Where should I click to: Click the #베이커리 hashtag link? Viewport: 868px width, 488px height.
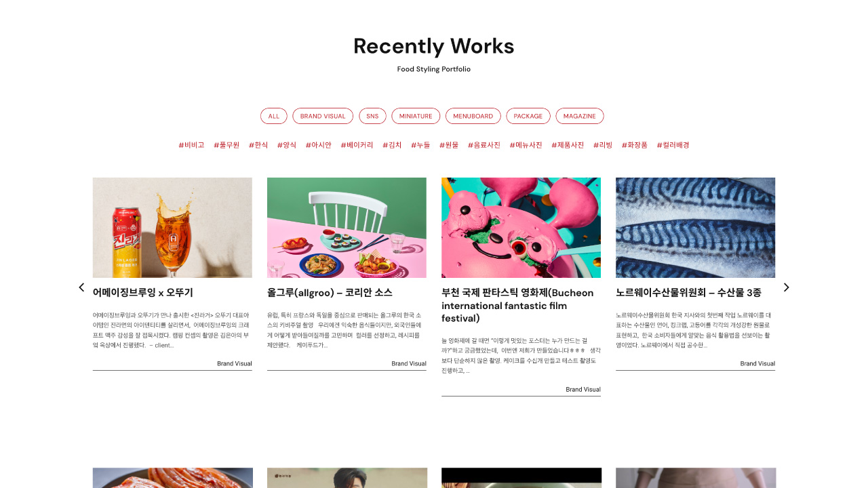[x=357, y=145]
